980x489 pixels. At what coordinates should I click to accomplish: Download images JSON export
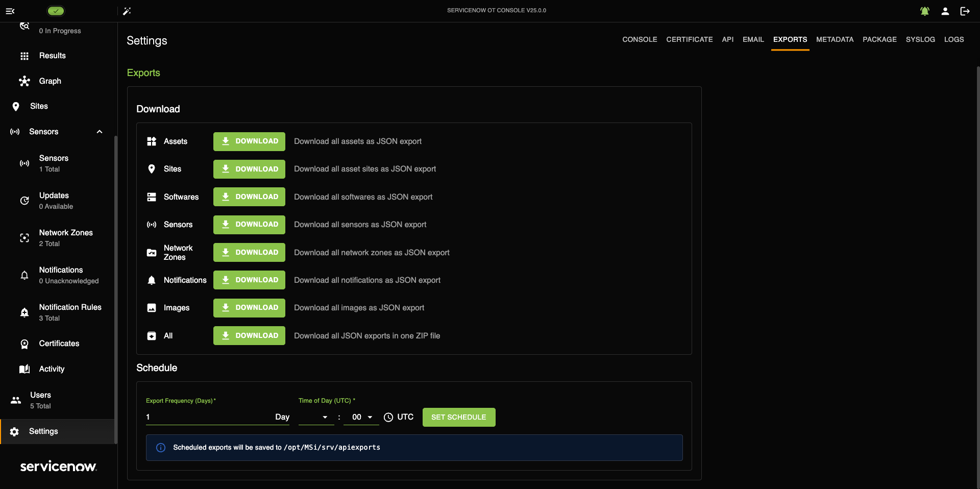tap(249, 308)
